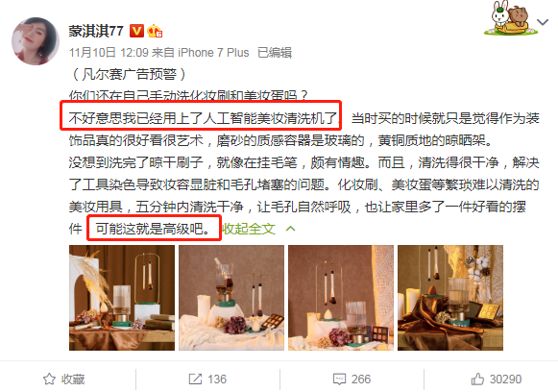Screen dimensions: 558x392
Task: Like the post with thumbs-up icon
Action: [x=477, y=379]
